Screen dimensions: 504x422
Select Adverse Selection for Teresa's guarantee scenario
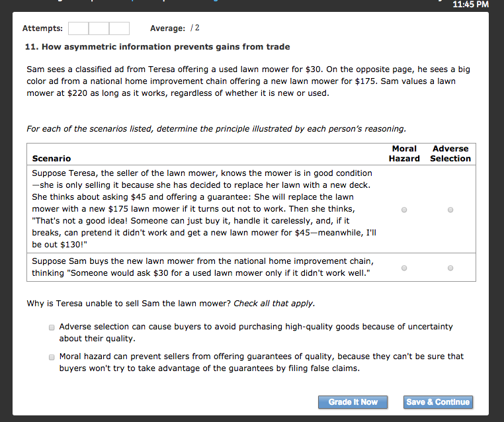click(x=450, y=210)
